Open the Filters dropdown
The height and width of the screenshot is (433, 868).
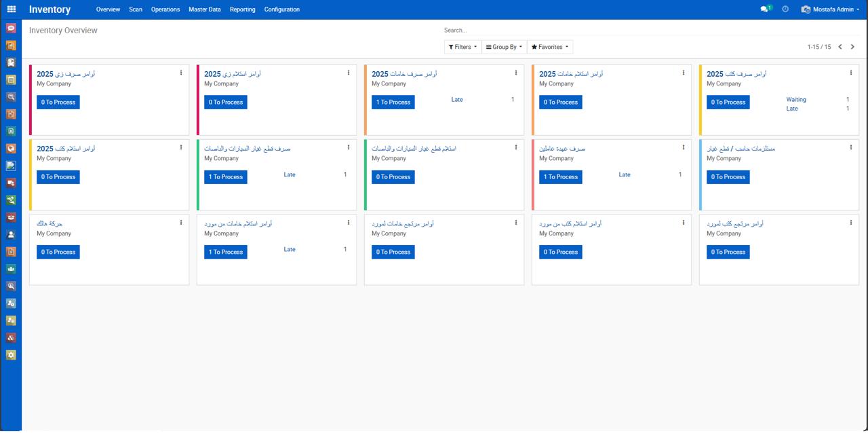(462, 47)
